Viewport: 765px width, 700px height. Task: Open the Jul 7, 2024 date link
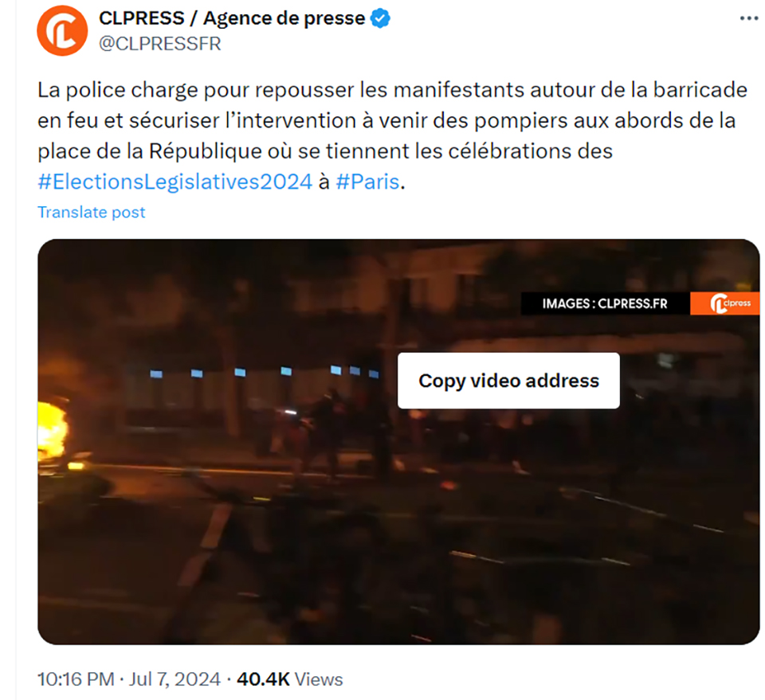175,679
